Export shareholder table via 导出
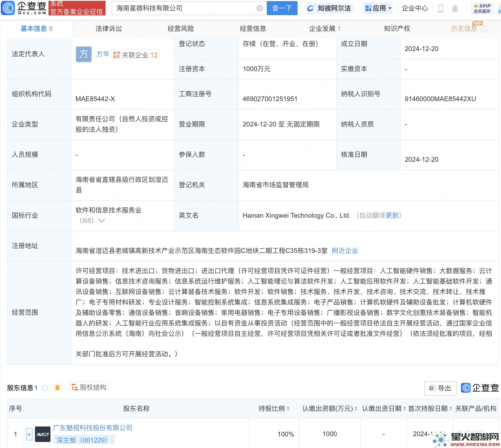Viewport: 501px width, 448px height. 440,388
